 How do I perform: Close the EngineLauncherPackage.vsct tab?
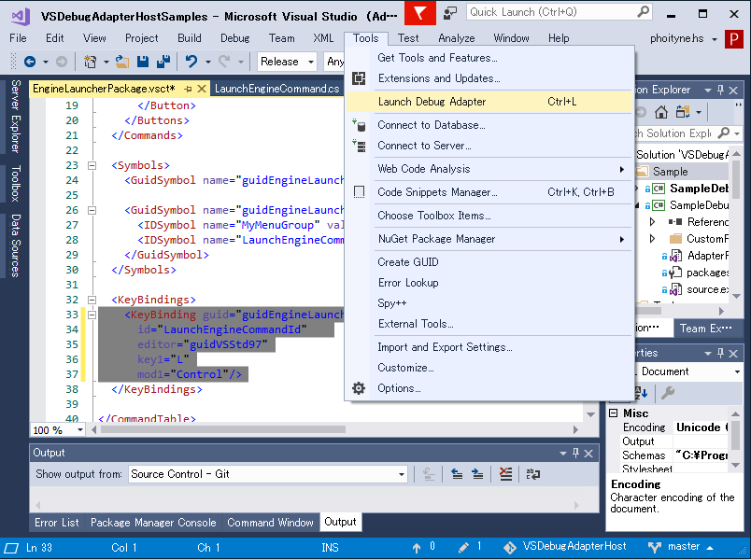tap(202, 89)
